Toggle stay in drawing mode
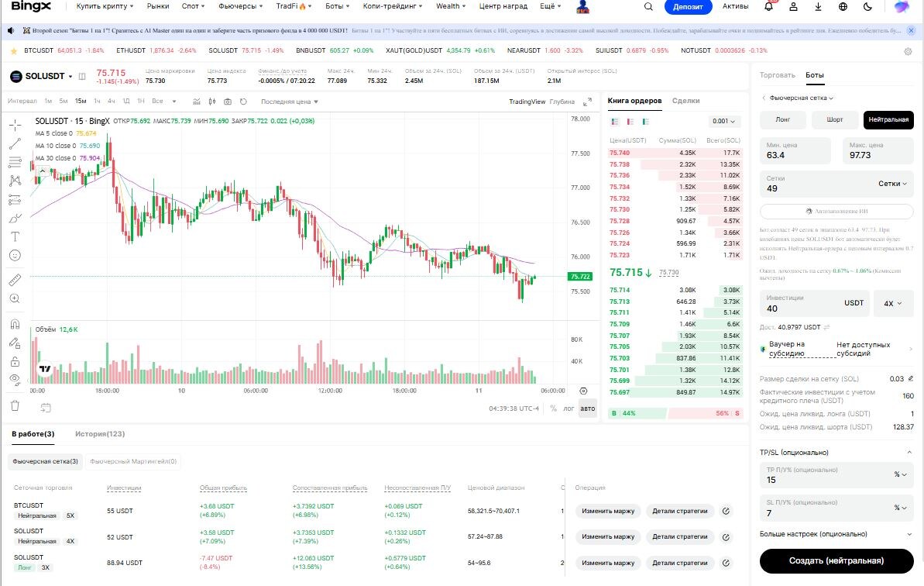Viewport: 924px width, 586px height. tap(15, 343)
